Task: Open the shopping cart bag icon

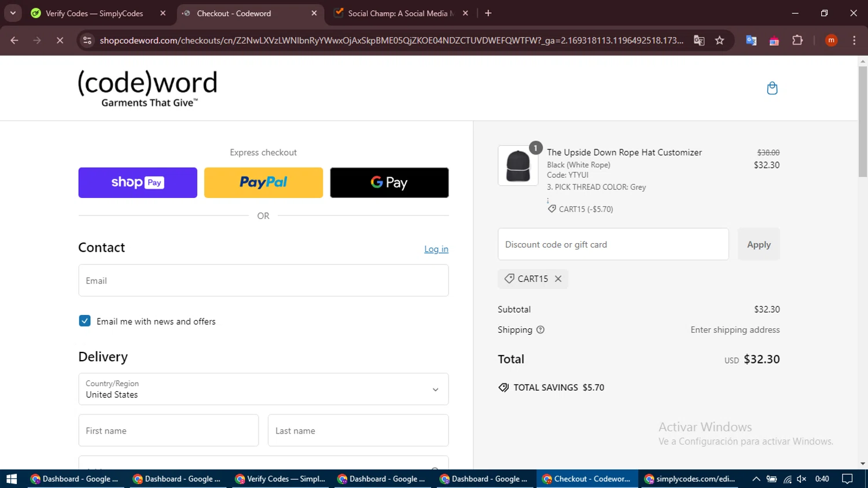Action: [772, 88]
